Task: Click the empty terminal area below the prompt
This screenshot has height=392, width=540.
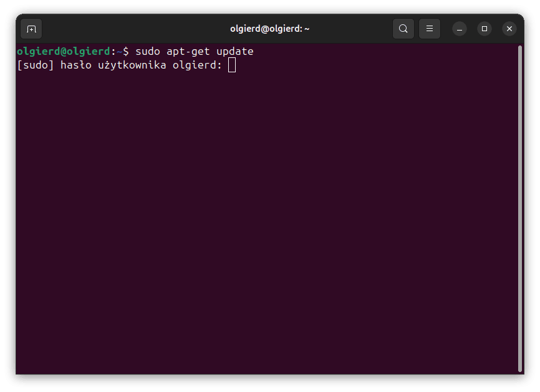Action: point(268,218)
